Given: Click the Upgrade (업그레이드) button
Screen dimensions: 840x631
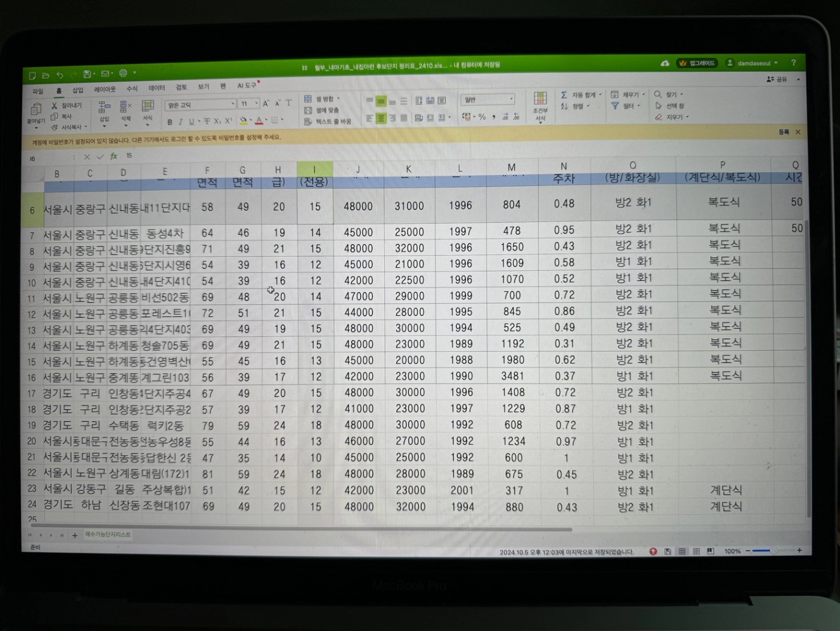Looking at the screenshot, I should click(x=697, y=63).
